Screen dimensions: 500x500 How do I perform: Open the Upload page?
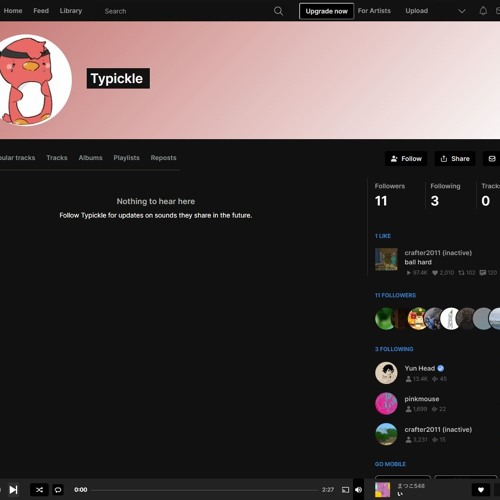417,11
